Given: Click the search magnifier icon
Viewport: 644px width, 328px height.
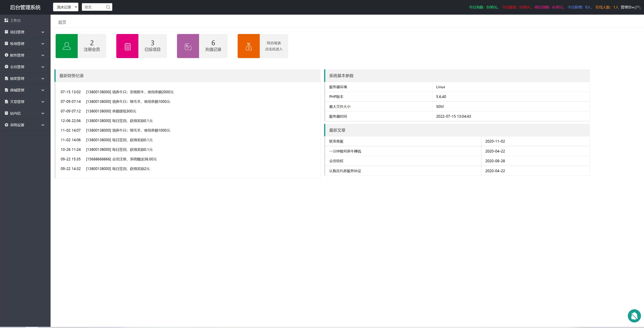Looking at the screenshot, I should coord(108,7).
